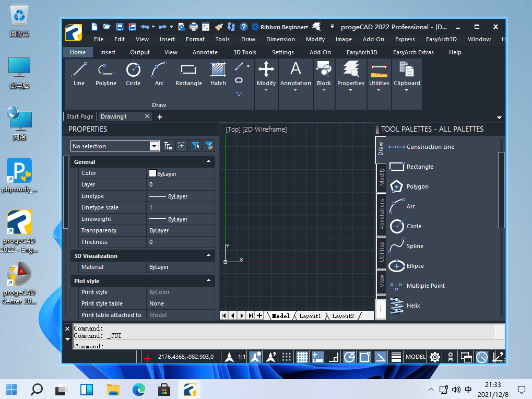Select the Arc tool in ribbon
This screenshot has height=399, width=532.
pyautogui.click(x=159, y=74)
